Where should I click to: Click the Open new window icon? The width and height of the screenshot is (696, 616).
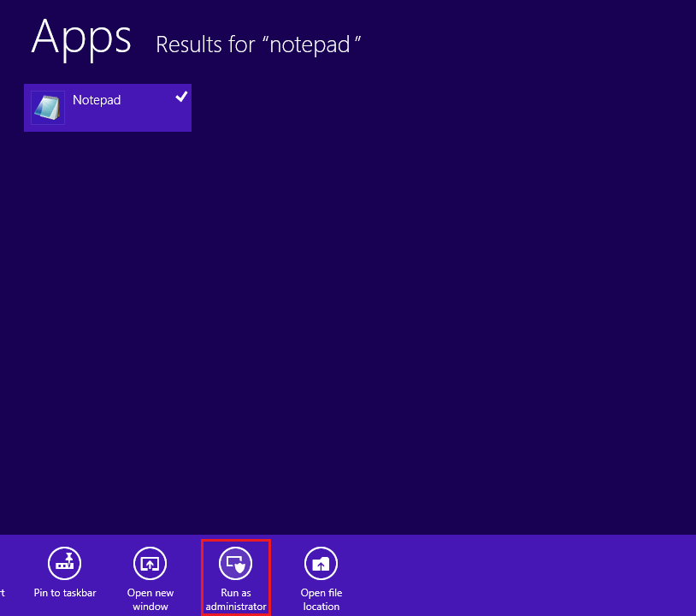tap(150, 563)
